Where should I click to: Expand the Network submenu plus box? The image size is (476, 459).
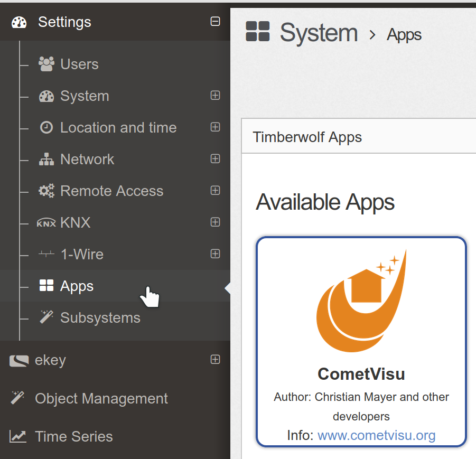[x=215, y=158]
